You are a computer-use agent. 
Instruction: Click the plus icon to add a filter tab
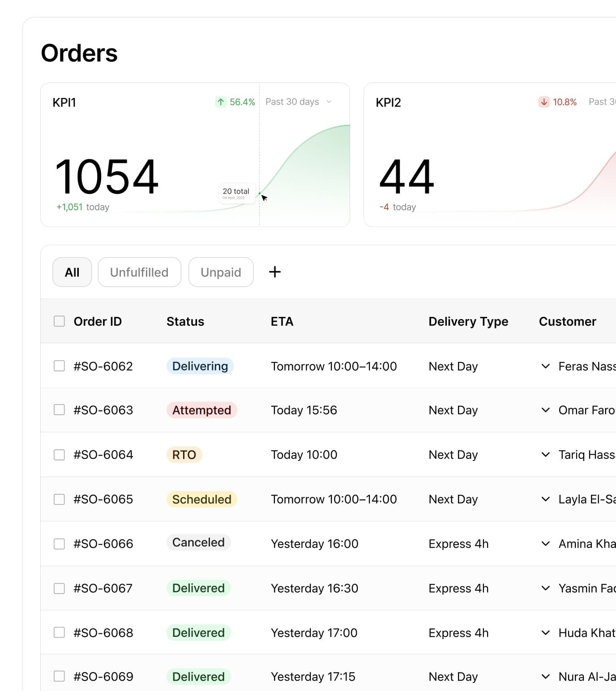[x=275, y=272]
